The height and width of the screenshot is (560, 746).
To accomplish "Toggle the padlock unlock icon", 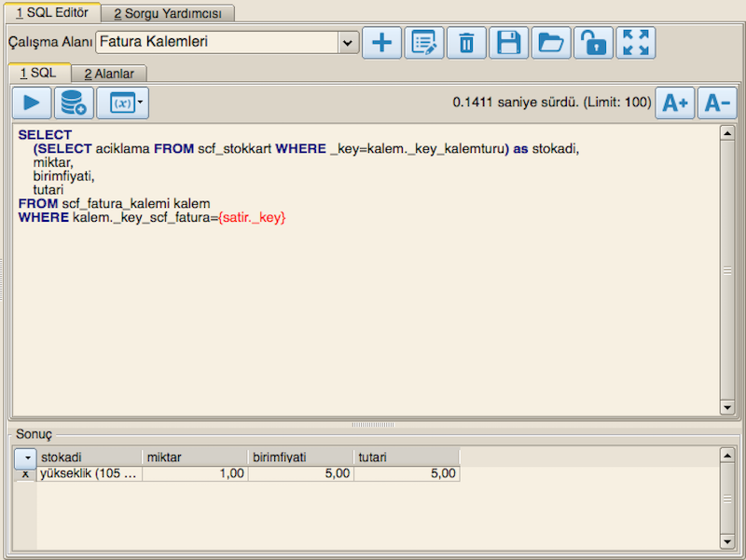I will 593,43.
